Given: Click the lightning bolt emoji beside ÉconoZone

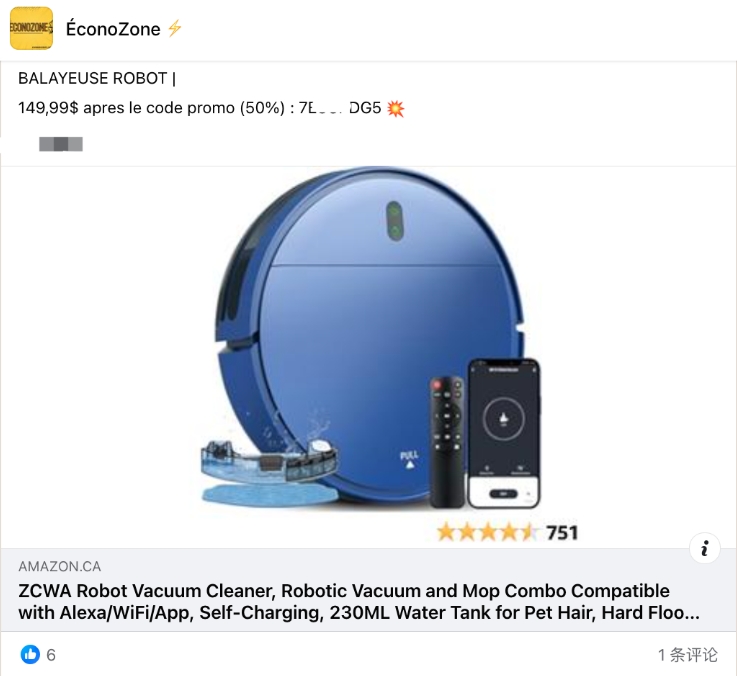Looking at the screenshot, I should (175, 29).
